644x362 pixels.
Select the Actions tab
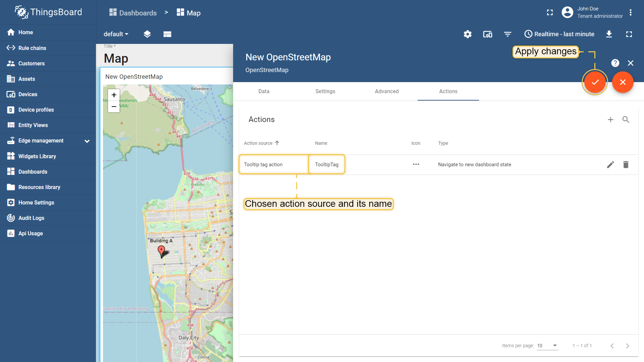point(448,91)
